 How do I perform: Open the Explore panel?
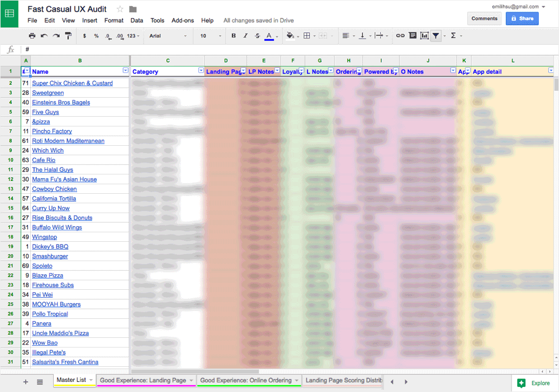[x=534, y=383]
